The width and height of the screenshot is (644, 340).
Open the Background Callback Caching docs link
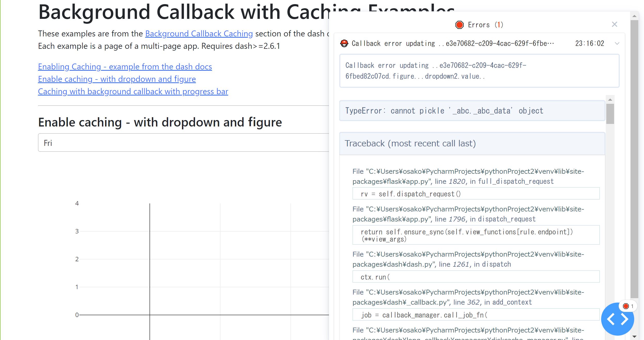(x=199, y=34)
